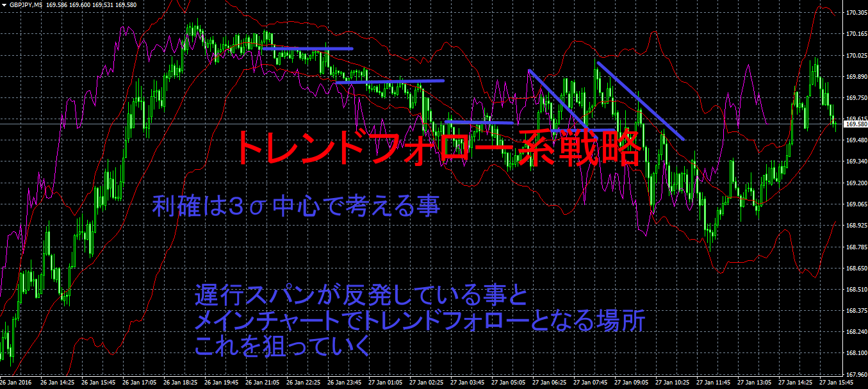
Task: Click the GBPJPY,M5 chart title
Action: [26, 4]
